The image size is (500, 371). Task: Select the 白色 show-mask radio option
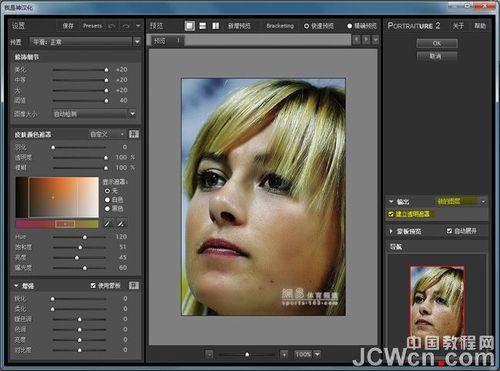(107, 200)
